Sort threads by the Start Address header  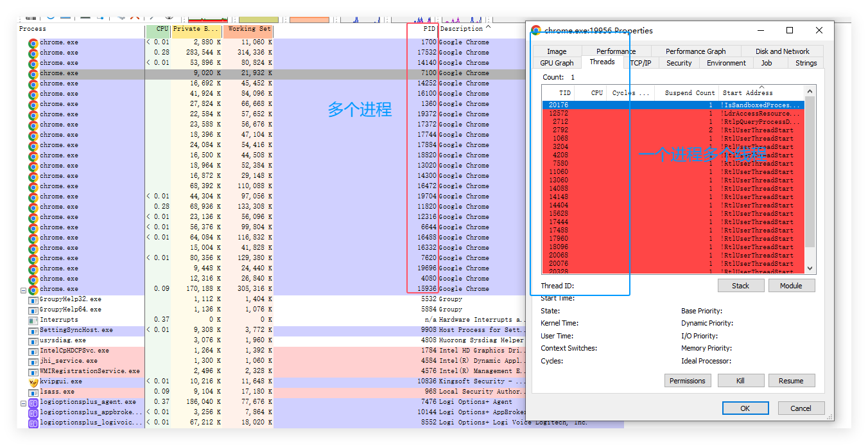pyautogui.click(x=761, y=93)
